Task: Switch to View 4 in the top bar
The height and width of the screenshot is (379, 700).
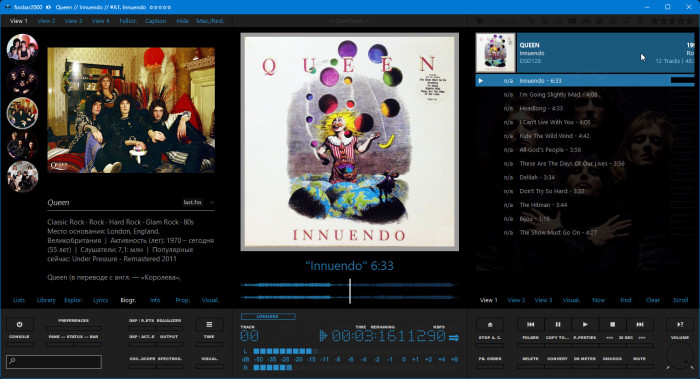Action: click(100, 21)
